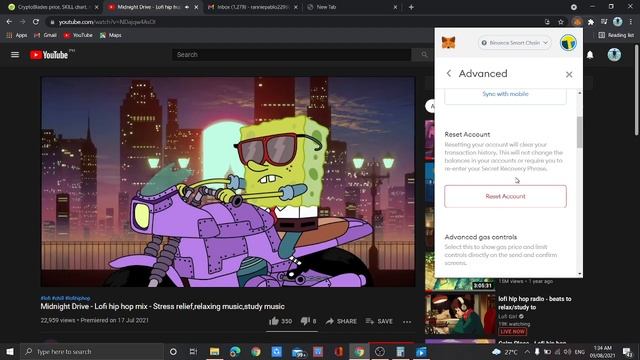Close the Midnight Drive YouTube tab

click(196, 7)
